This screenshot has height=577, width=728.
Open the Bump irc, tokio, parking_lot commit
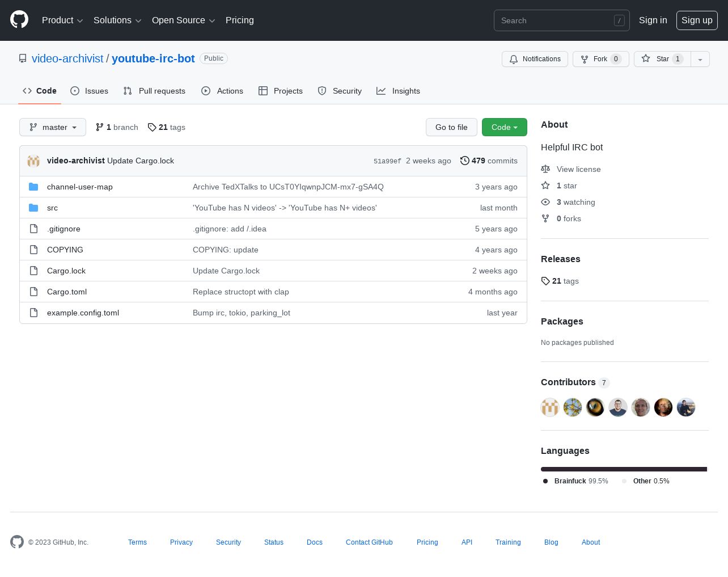point(242,313)
